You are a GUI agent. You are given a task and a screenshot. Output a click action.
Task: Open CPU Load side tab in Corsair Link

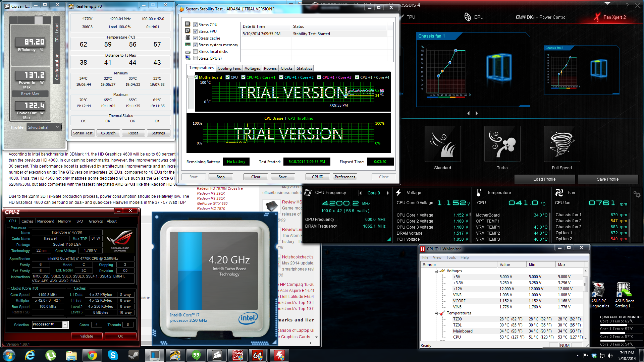coord(57,33)
